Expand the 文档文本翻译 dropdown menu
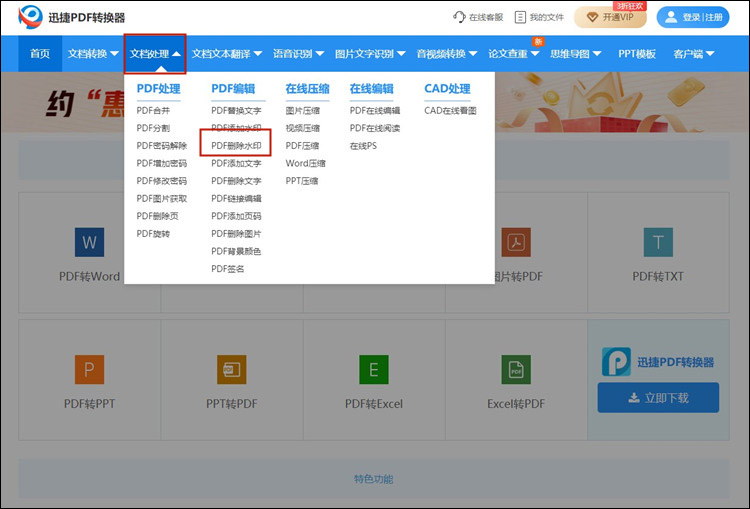The width and height of the screenshot is (750, 509). pyautogui.click(x=227, y=54)
